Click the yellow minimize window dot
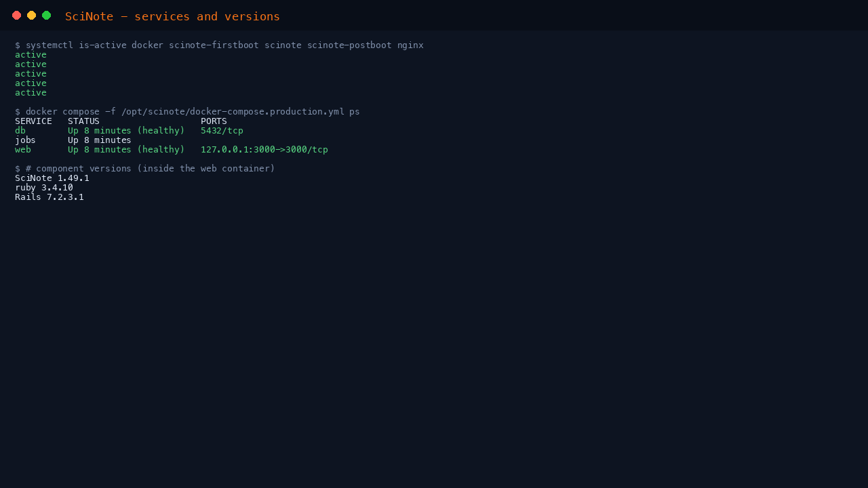This screenshot has width=868, height=488. click(x=32, y=16)
